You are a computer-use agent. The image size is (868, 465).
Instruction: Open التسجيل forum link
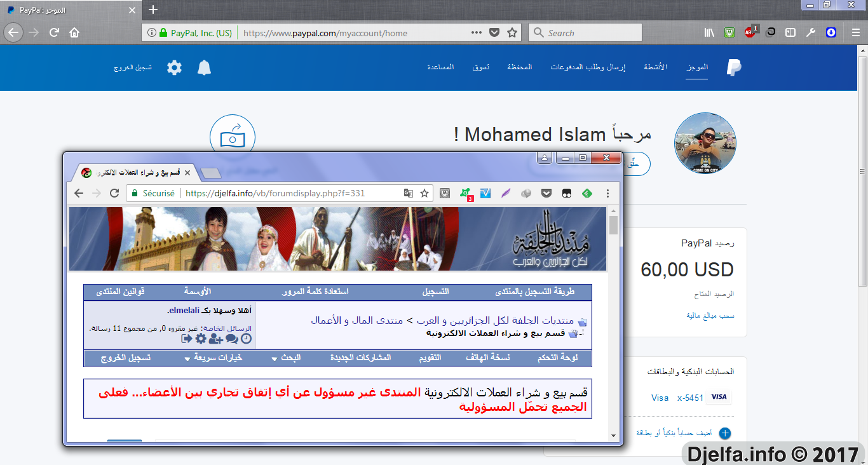point(435,292)
